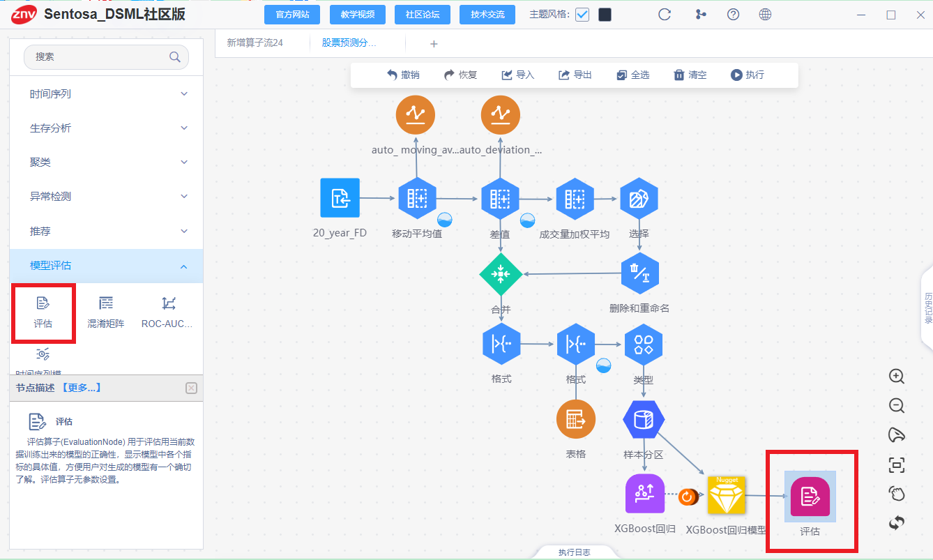Select the 选择 node on canvas

pyautogui.click(x=639, y=198)
